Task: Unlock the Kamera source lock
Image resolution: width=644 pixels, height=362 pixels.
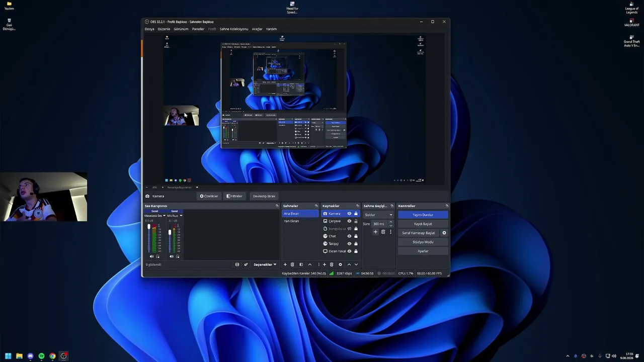Action: [356, 214]
